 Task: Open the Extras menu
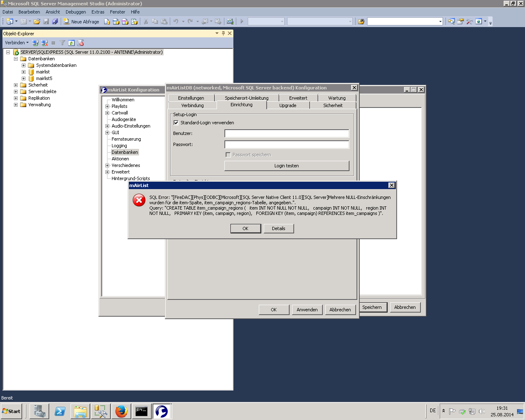[98, 12]
